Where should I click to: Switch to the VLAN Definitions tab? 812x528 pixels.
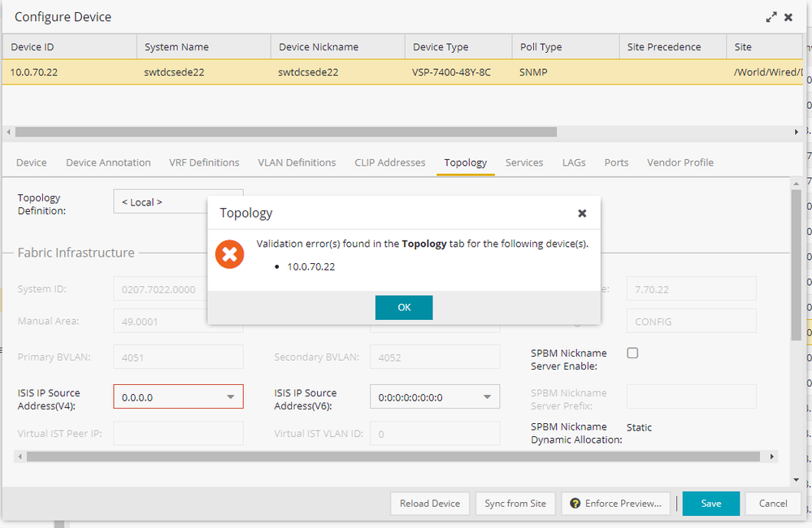[297, 162]
